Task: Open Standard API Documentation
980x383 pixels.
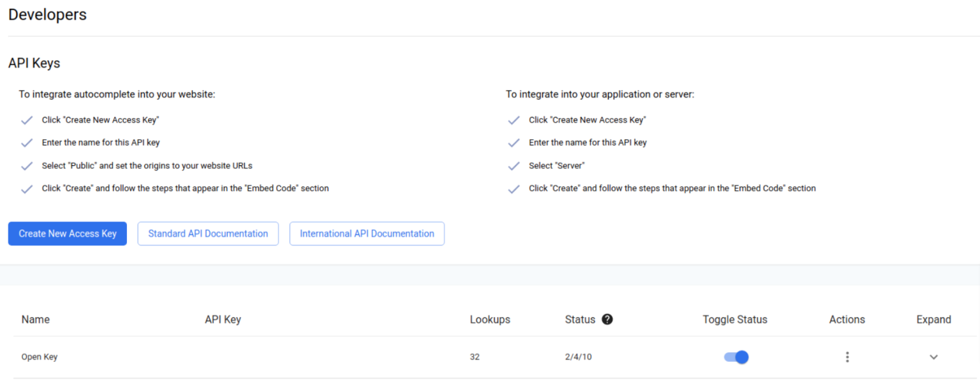Action: [208, 234]
